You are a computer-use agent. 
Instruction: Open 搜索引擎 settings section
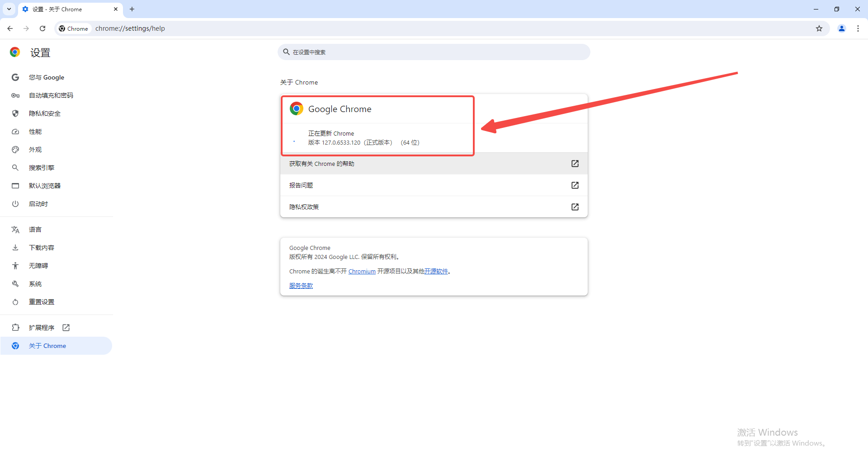click(56, 168)
